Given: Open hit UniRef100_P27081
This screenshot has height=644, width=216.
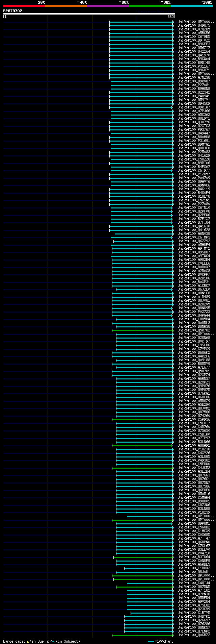Looking at the screenshot, I should pos(194,85).
